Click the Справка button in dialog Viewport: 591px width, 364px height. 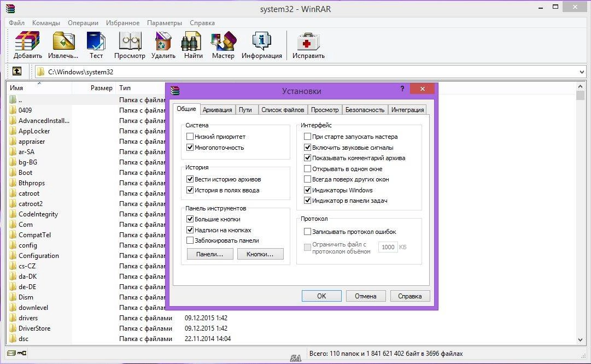(x=409, y=296)
